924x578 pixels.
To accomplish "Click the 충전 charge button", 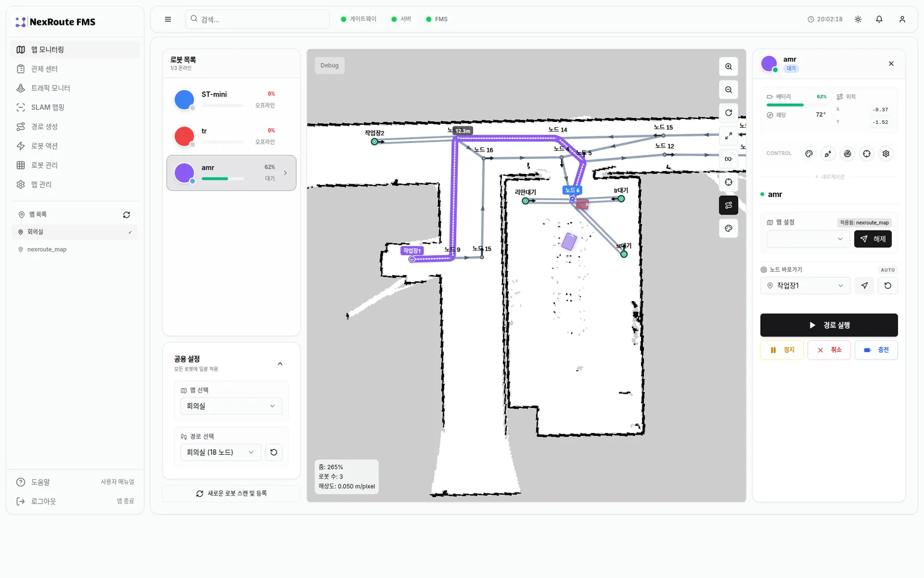I will pos(876,350).
